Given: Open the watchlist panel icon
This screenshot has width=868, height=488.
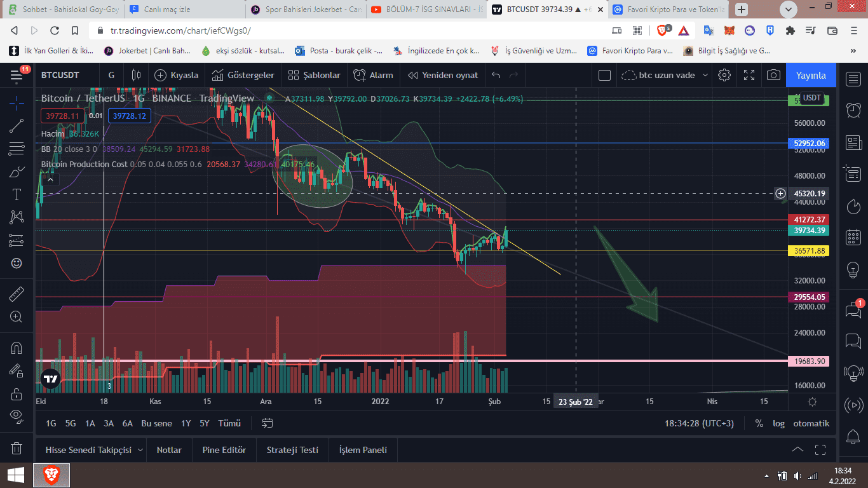Looking at the screenshot, I should 853,79.
